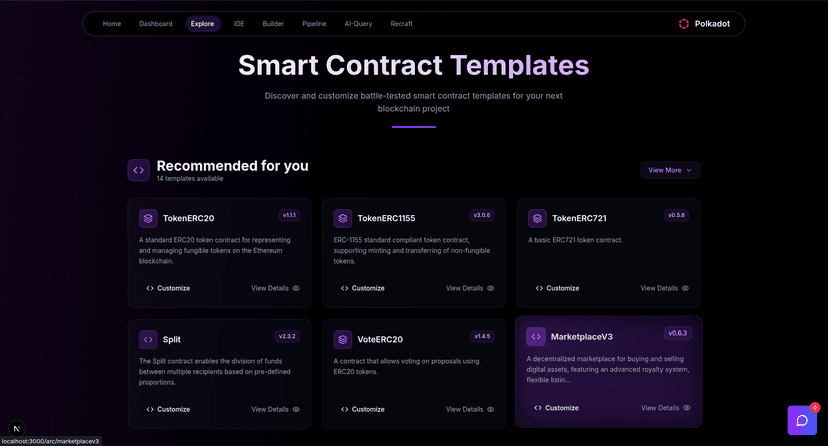The height and width of the screenshot is (446, 828).
Task: View Details of TokenERC20
Action: (275, 288)
